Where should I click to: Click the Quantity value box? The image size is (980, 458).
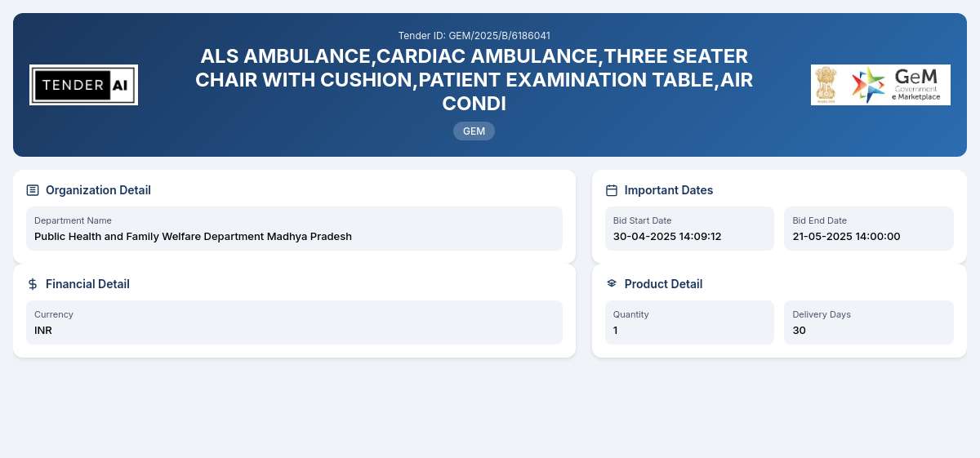(x=689, y=322)
